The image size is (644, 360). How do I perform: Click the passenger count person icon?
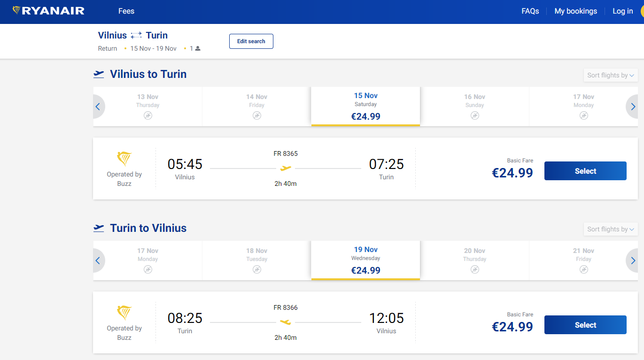198,48
